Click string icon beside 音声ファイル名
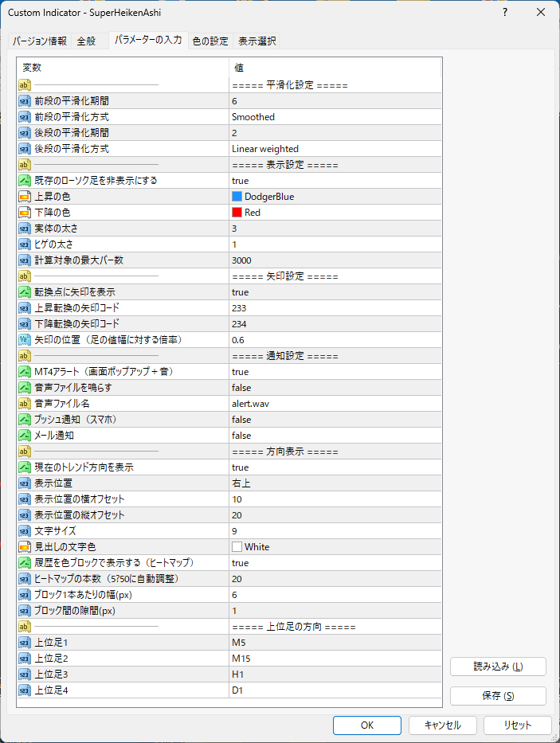The width and height of the screenshot is (560, 743). click(24, 404)
